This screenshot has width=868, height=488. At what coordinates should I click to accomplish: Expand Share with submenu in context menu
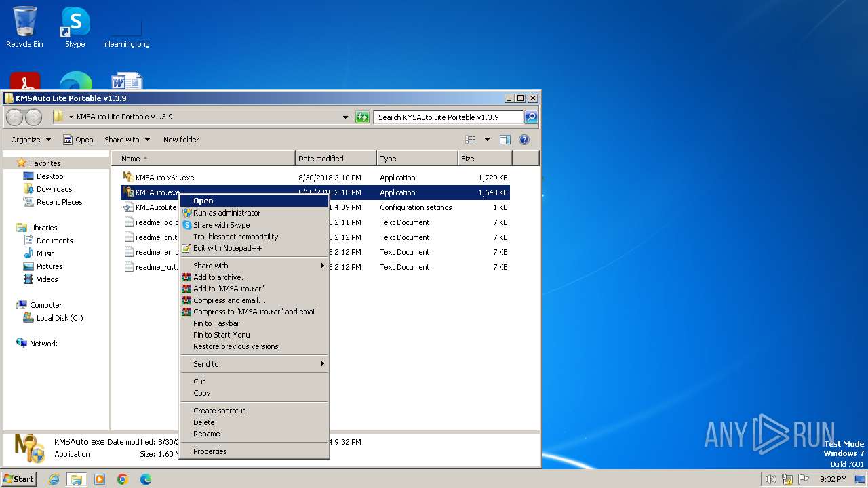pyautogui.click(x=254, y=266)
